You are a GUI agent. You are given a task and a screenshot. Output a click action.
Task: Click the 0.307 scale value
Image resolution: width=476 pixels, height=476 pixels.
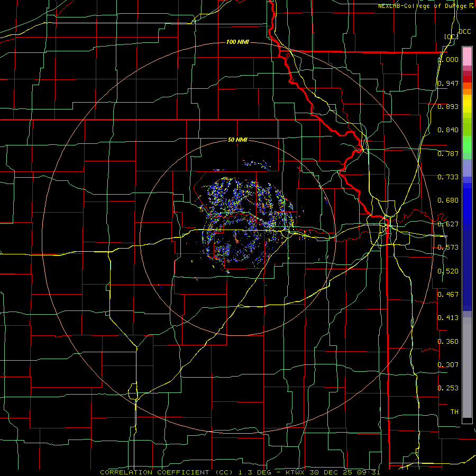point(448,365)
